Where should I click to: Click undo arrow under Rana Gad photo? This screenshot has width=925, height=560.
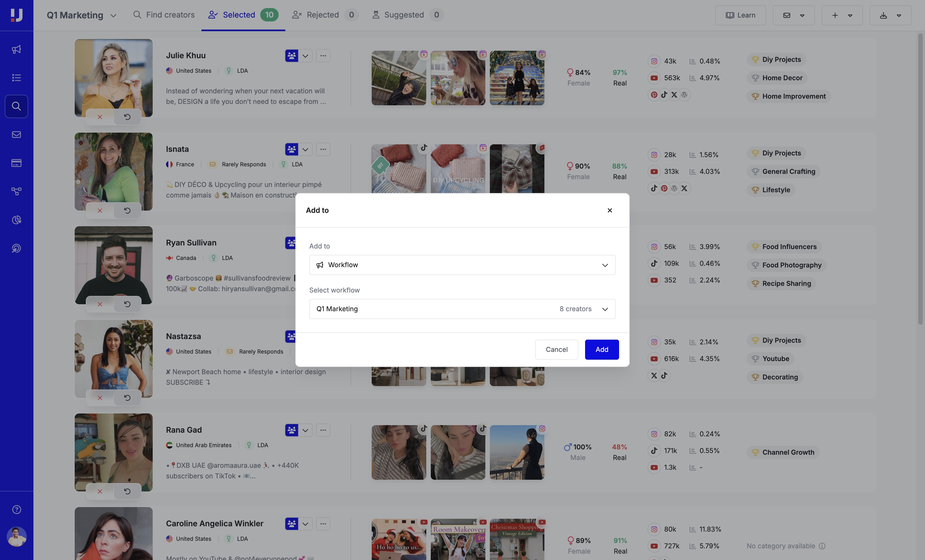click(x=127, y=491)
